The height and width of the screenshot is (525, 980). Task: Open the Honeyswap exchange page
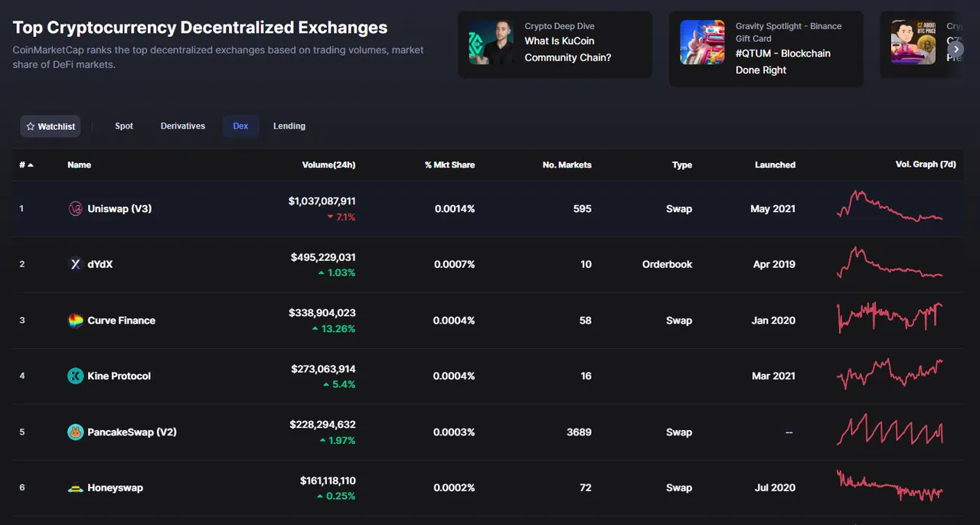[x=115, y=487]
